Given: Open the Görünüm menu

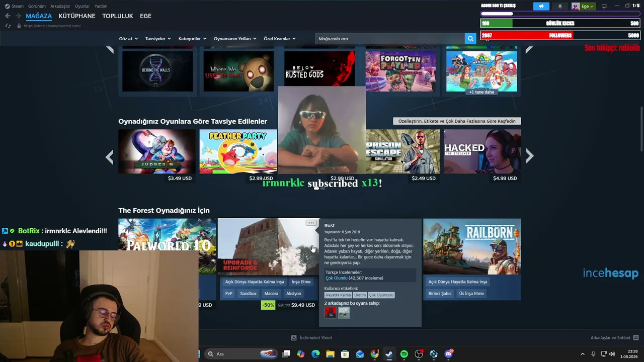Looking at the screenshot, I should 37,6.
